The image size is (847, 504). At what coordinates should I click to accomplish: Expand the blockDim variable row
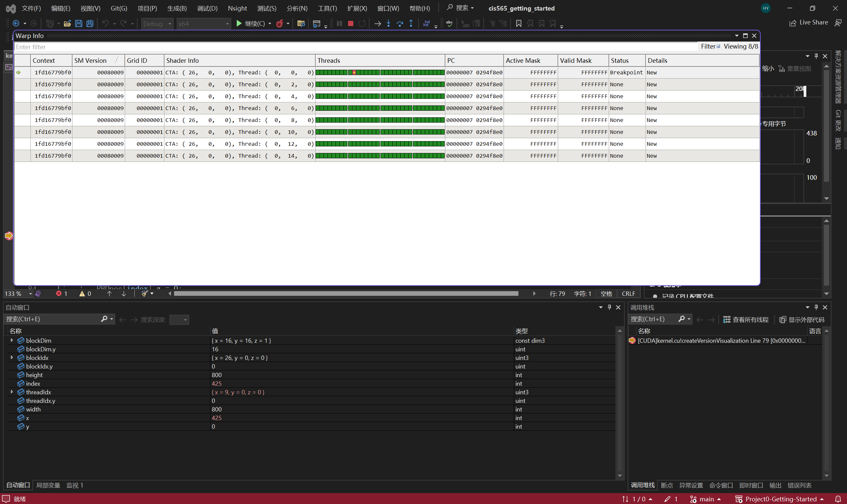tap(12, 340)
